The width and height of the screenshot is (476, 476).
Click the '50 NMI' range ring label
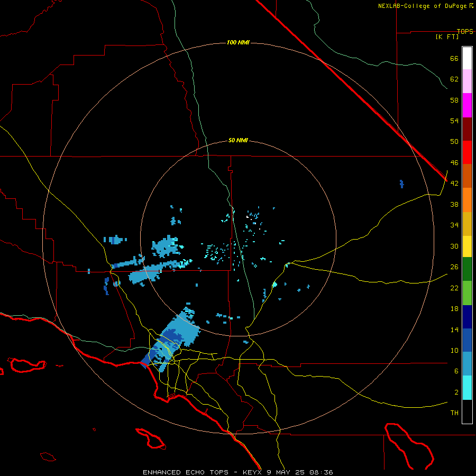point(238,140)
